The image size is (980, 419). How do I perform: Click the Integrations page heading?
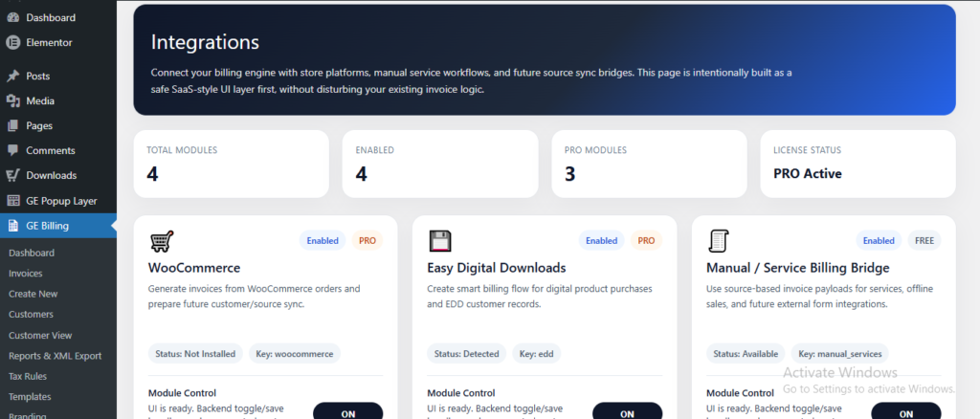click(x=205, y=42)
